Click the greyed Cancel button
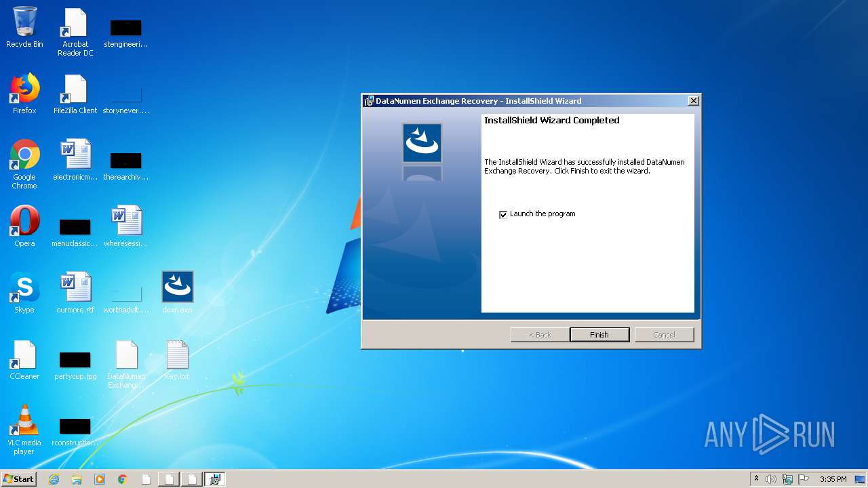The width and height of the screenshot is (868, 488). (664, 335)
